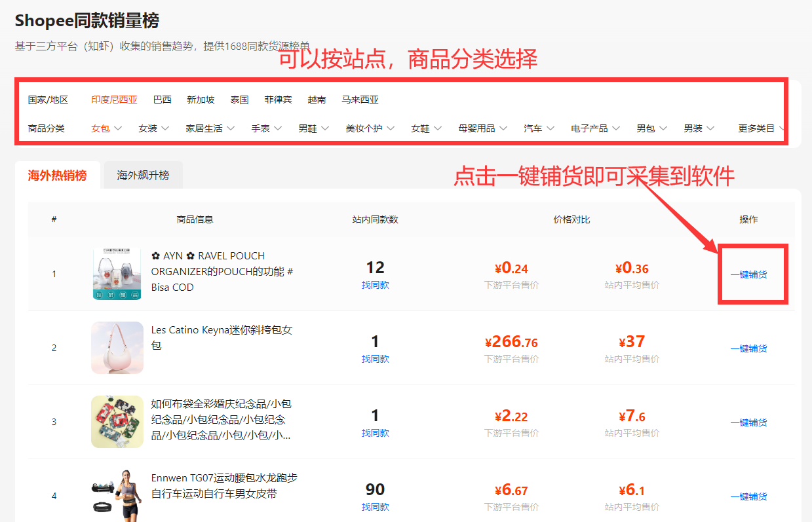Open the 如何布袋全彩婚庆纪念品 product title
Viewport: 812px width, 522px height.
222,419
